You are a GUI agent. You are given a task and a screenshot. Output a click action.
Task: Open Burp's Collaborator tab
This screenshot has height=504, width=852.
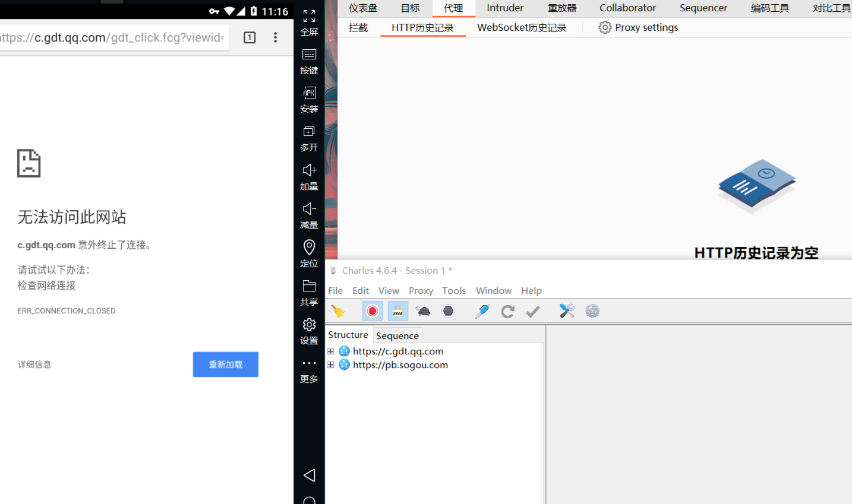[628, 8]
